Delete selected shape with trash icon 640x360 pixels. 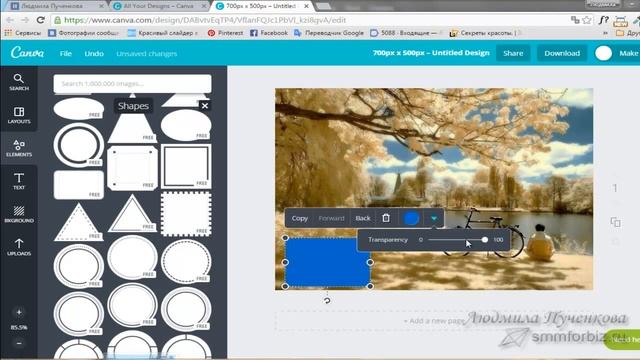tap(386, 218)
